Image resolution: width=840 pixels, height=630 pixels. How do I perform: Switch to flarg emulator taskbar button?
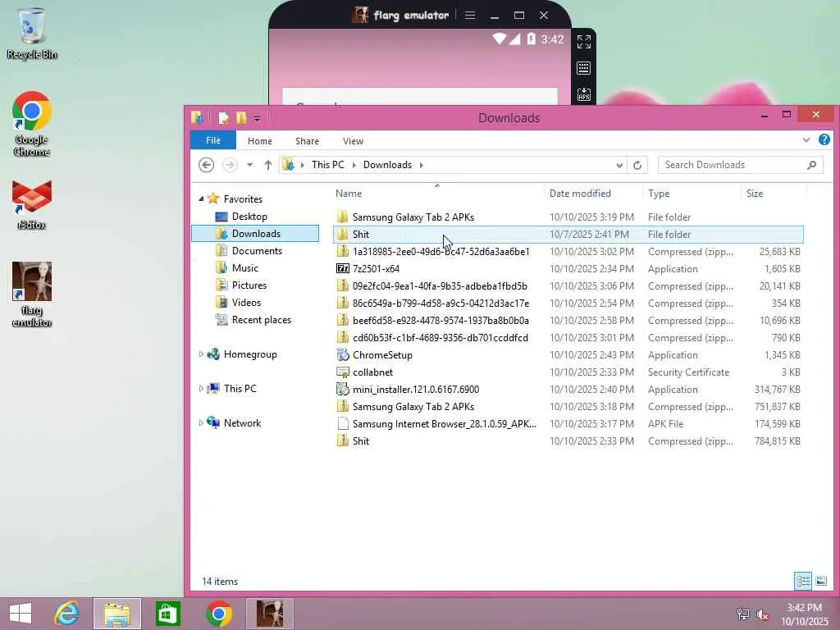(x=269, y=614)
